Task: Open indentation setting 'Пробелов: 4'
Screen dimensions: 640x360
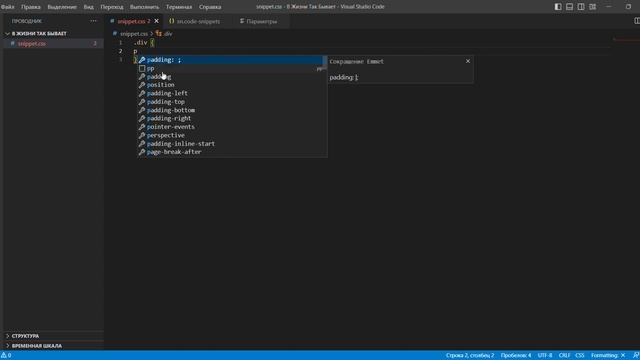Action: (516, 356)
